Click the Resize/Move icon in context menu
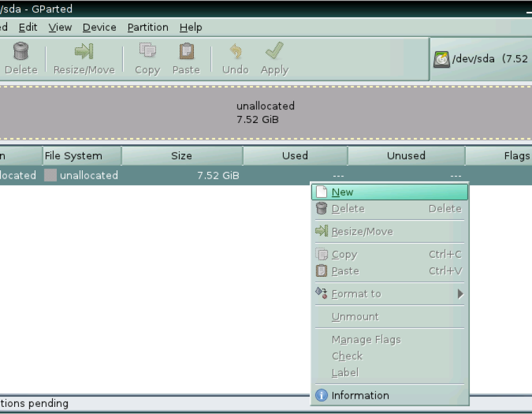The image size is (532, 414). [322, 231]
